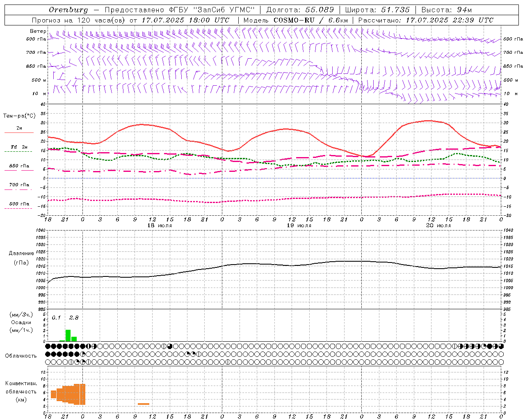This screenshot has width=525, height=420.
Task: Click the (гПа) unit under Давление
Action: pyautogui.click(x=21, y=263)
